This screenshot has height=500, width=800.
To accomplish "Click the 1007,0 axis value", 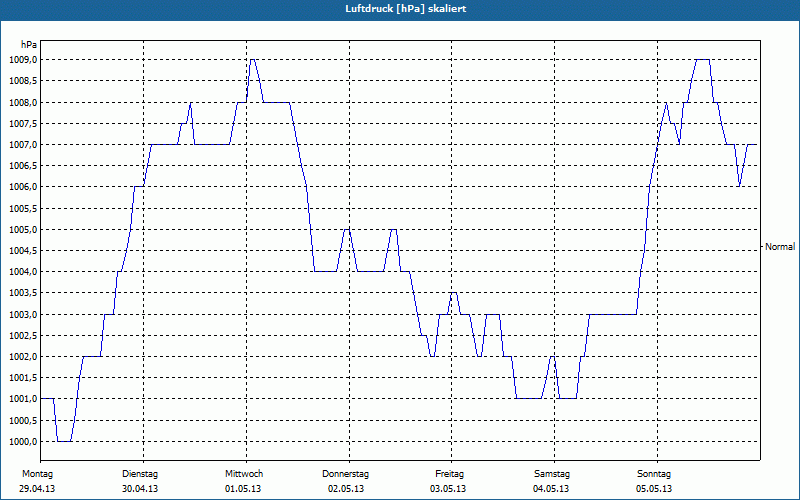I will 23,145.
